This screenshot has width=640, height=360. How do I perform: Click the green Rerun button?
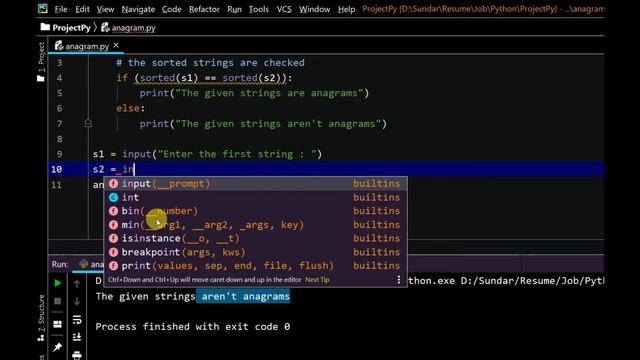tap(58, 283)
